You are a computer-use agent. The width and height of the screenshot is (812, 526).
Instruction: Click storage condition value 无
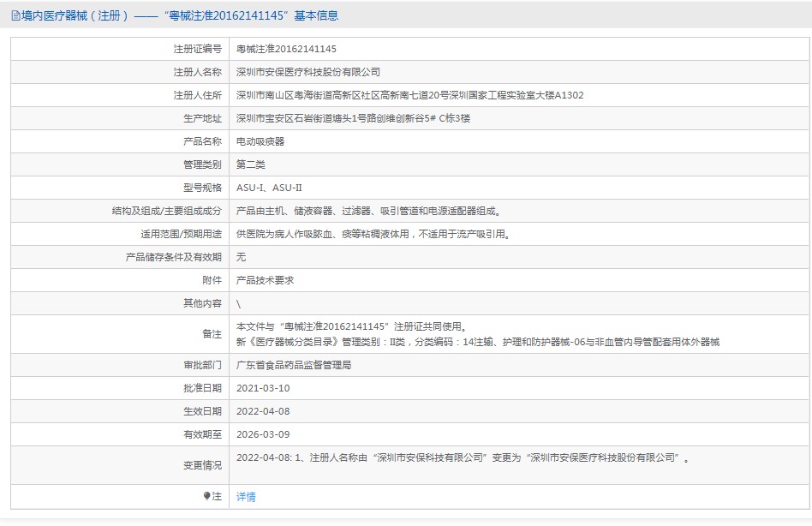coord(242,257)
